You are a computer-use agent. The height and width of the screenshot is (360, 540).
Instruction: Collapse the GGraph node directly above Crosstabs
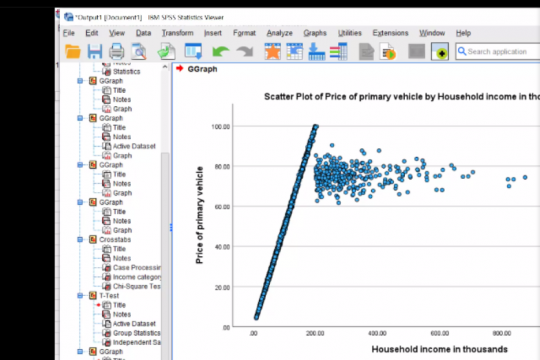coord(80,202)
